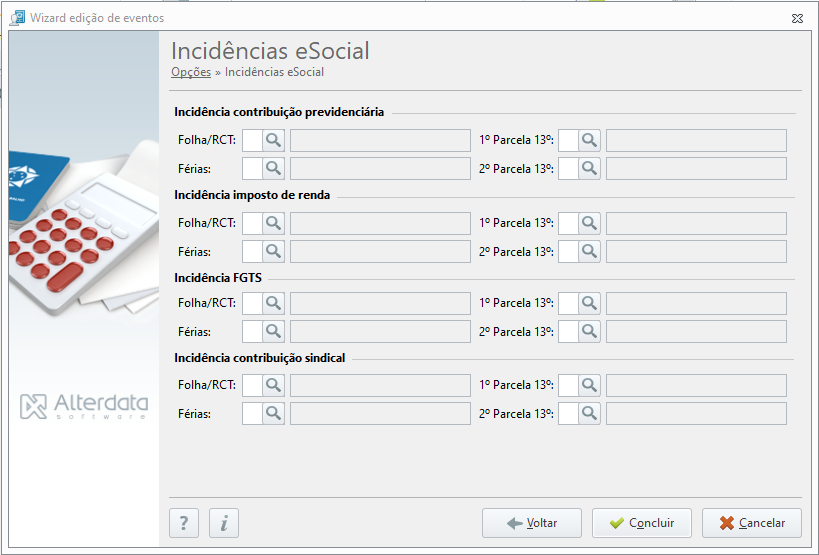Focus 1º Parcela 13º code field under previdenciária
The width and height of the screenshot is (819, 555).
pyautogui.click(x=568, y=140)
